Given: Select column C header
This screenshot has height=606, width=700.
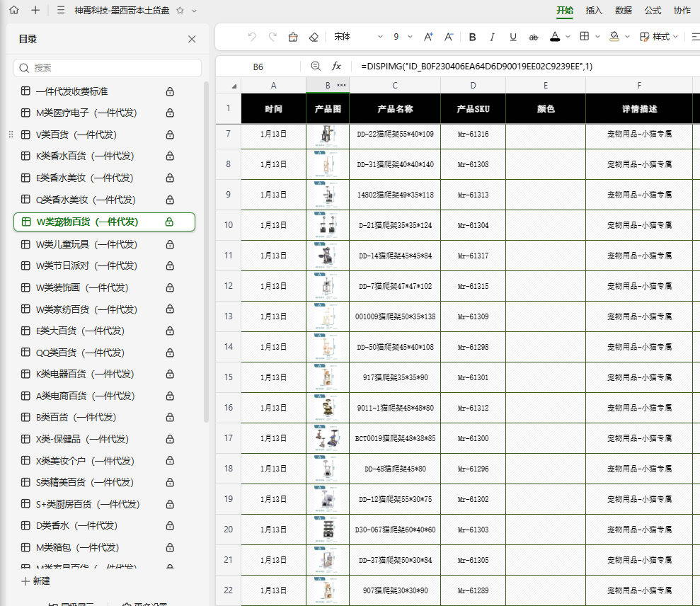Looking at the screenshot, I should click(395, 85).
